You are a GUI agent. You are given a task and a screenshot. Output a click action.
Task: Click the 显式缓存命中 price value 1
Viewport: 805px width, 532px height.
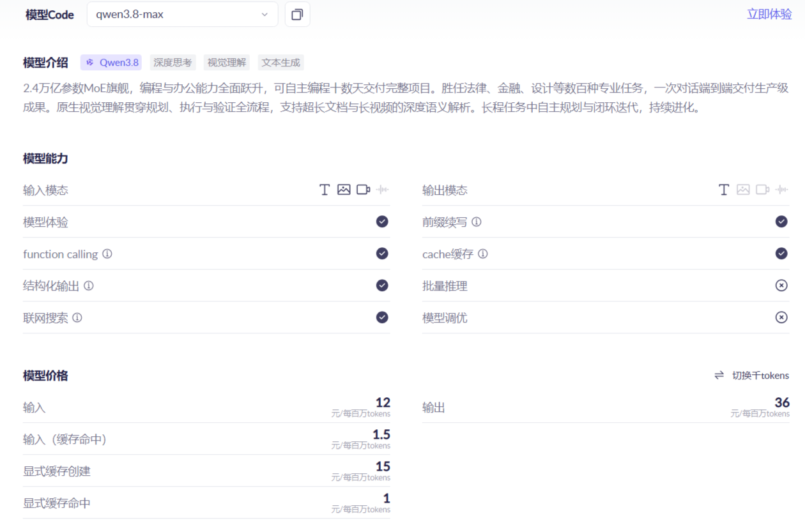click(x=387, y=498)
